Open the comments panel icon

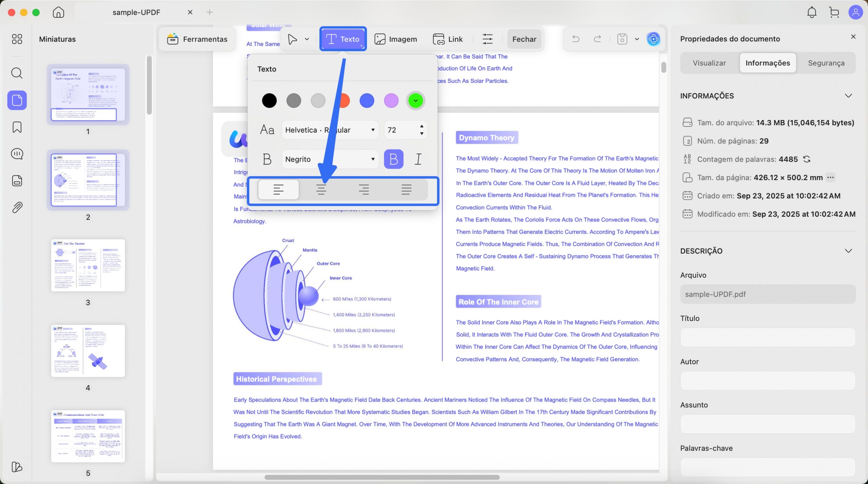click(x=17, y=154)
